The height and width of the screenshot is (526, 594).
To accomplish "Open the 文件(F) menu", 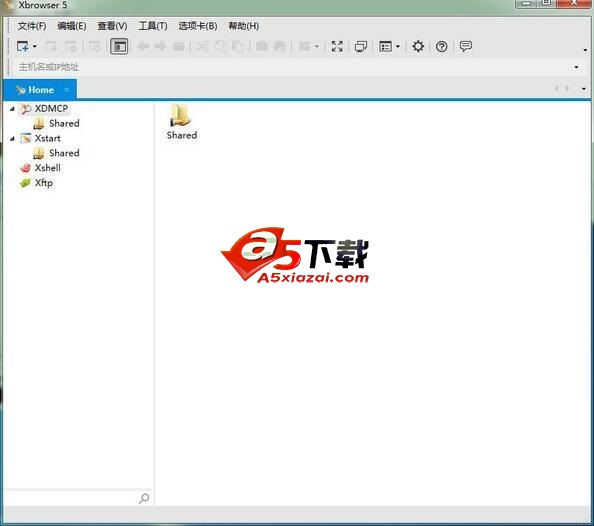I will pos(32,26).
